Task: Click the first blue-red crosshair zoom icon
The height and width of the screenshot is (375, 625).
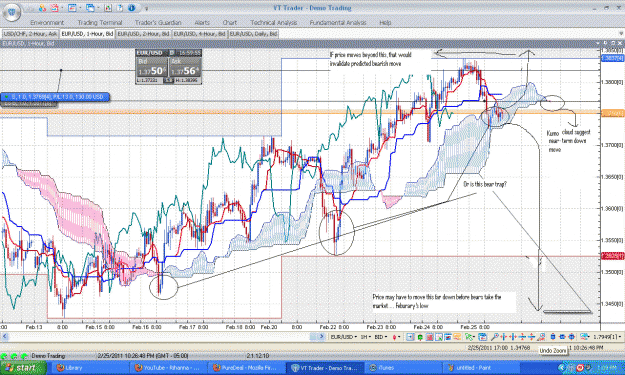Action: click(503, 337)
